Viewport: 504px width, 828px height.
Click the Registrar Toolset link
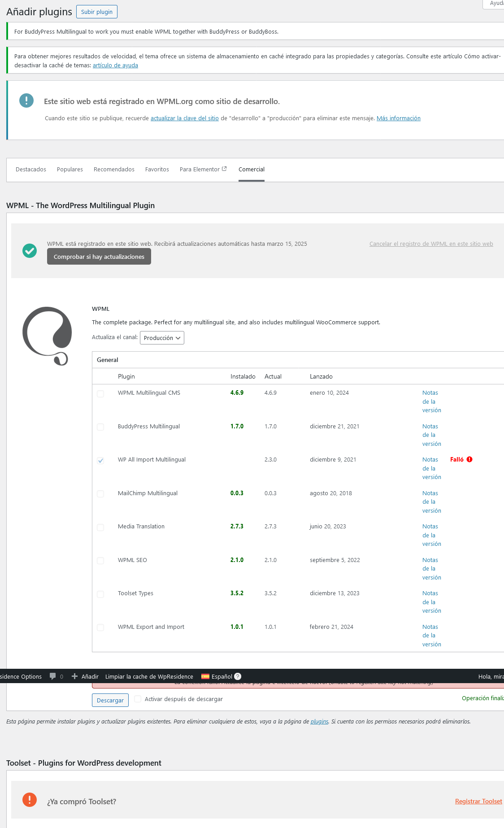coord(478,802)
